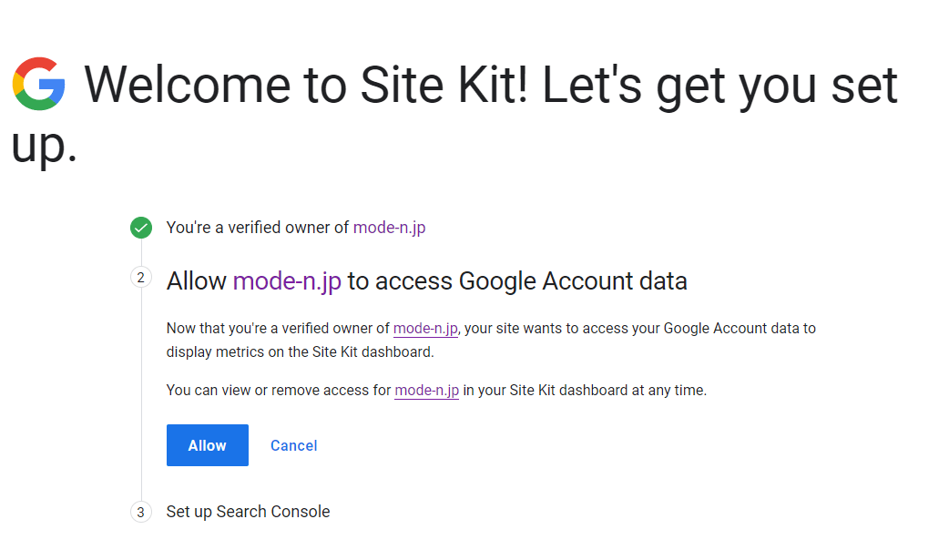This screenshot has width=949, height=560.
Task: Click the Google G logo
Action: coord(39,84)
